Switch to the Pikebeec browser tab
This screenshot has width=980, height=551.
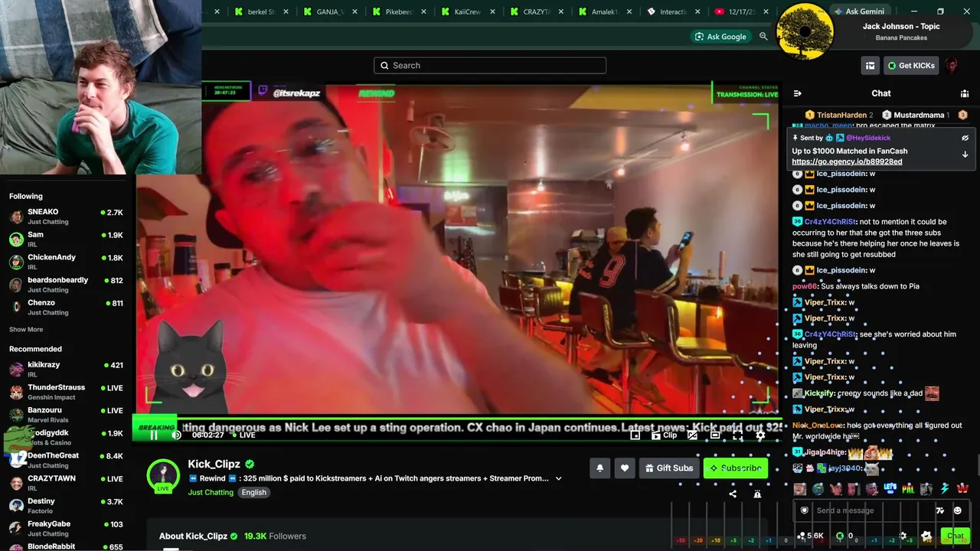pos(399,11)
